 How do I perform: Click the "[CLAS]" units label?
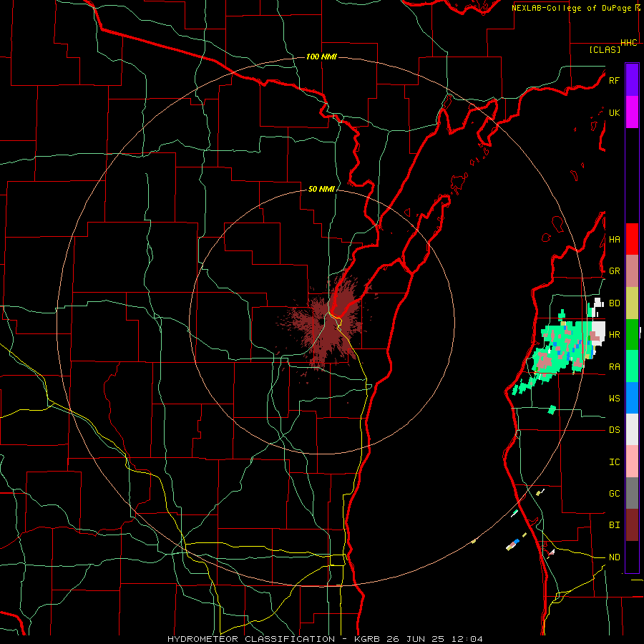(x=605, y=49)
